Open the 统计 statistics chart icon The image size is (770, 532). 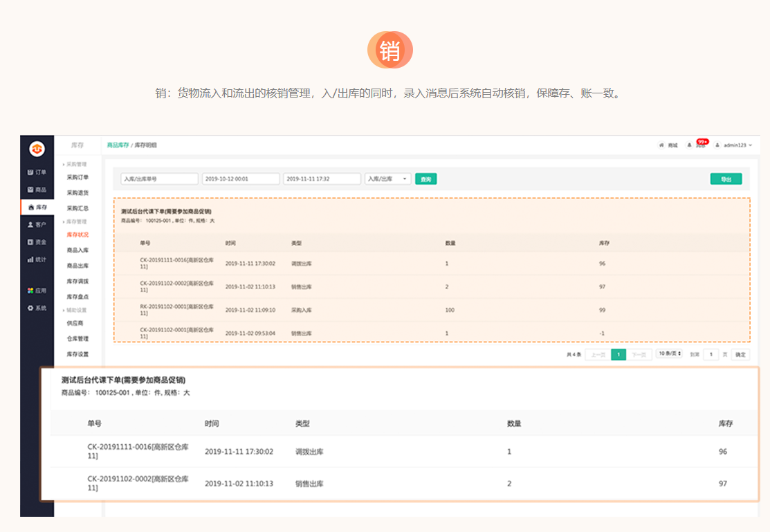30,259
